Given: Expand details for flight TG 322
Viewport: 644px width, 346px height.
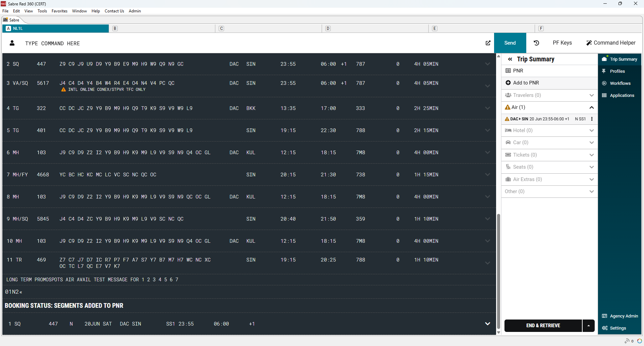Looking at the screenshot, I should click(x=487, y=108).
